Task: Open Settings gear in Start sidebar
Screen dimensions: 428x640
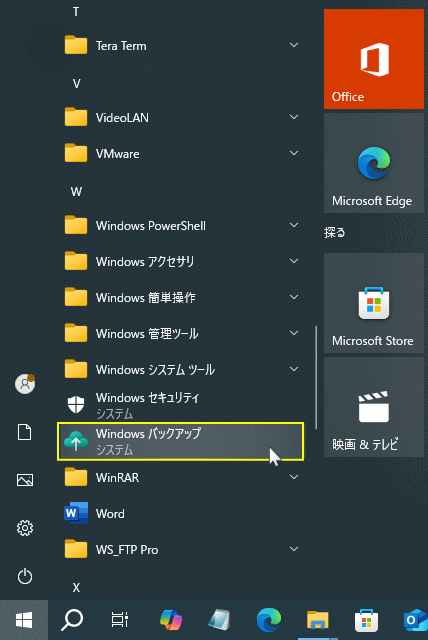Action: click(24, 528)
